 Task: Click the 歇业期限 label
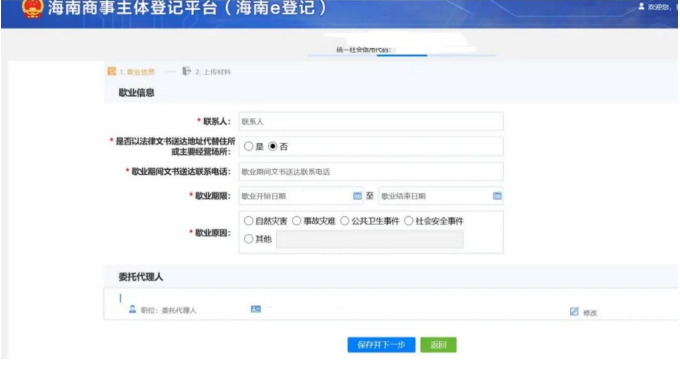pyautogui.click(x=212, y=196)
